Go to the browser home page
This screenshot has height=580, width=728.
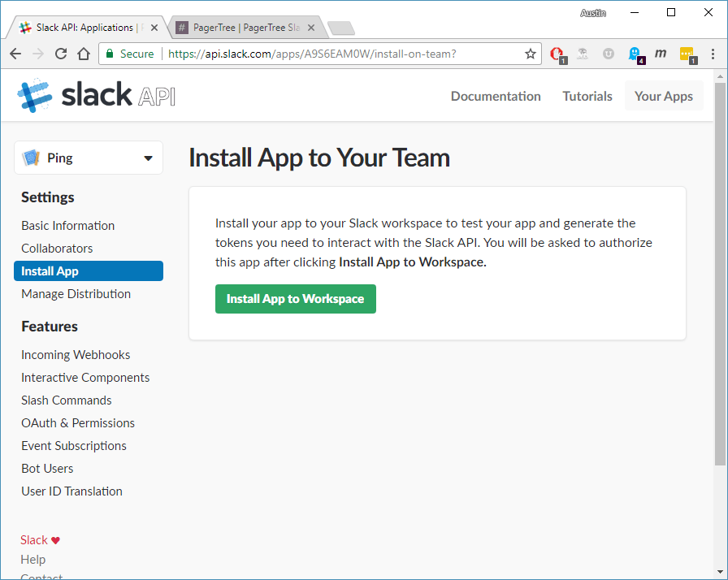(x=84, y=54)
